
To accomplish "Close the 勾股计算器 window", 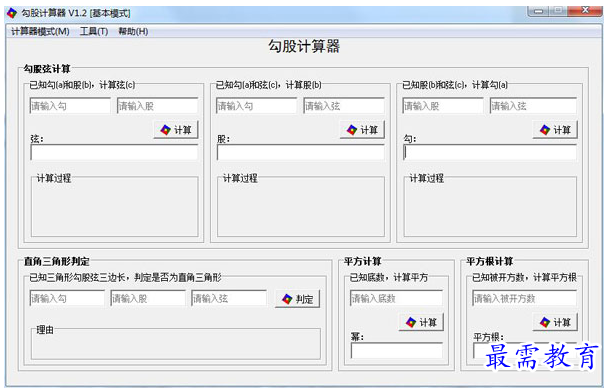I will pos(586,11).
